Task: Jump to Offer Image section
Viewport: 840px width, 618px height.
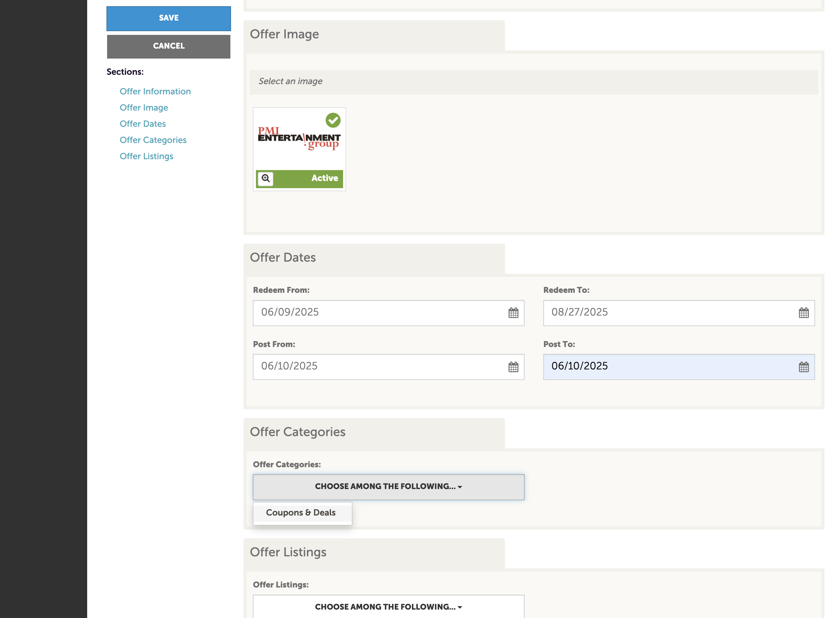Action: (x=144, y=108)
